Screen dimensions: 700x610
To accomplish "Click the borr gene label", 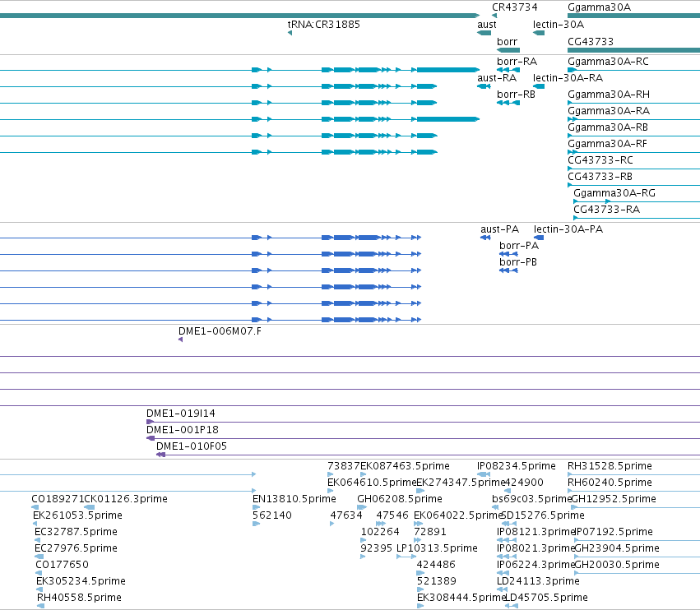I will [x=508, y=42].
